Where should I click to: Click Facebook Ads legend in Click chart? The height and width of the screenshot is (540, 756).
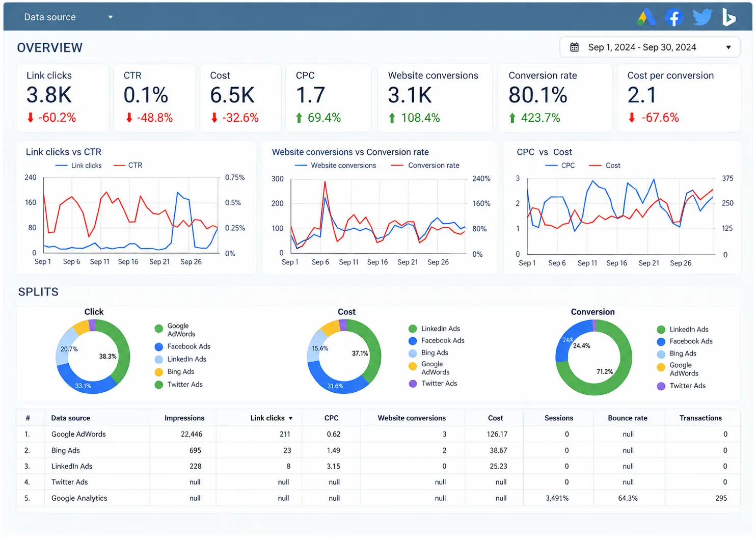(x=182, y=347)
